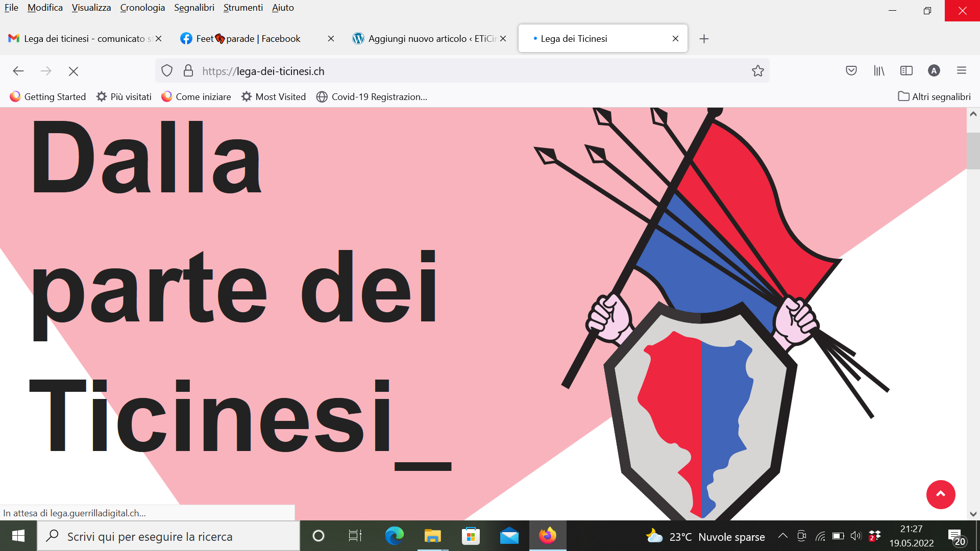This screenshot has height=551, width=980.
Task: Close the Lega dei Ticinesi tab
Action: pos(675,39)
